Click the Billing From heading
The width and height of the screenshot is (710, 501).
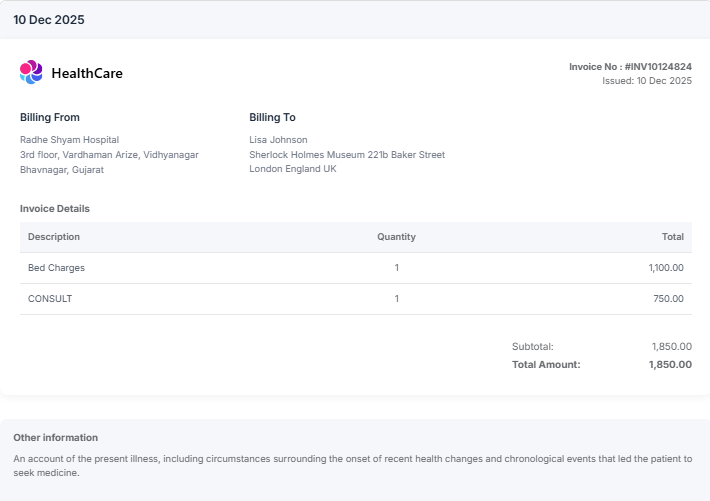(x=50, y=118)
